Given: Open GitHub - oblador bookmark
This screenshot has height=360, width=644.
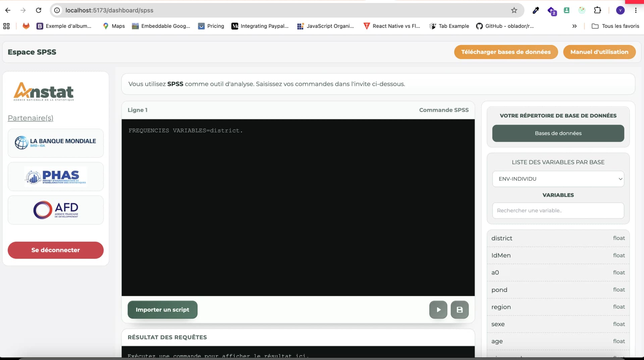Looking at the screenshot, I should coord(505,26).
